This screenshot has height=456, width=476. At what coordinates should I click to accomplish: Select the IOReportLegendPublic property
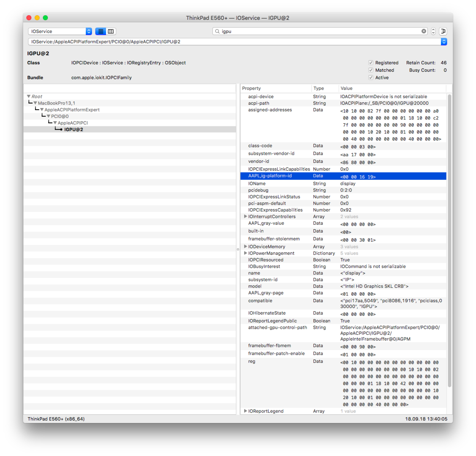click(343, 321)
